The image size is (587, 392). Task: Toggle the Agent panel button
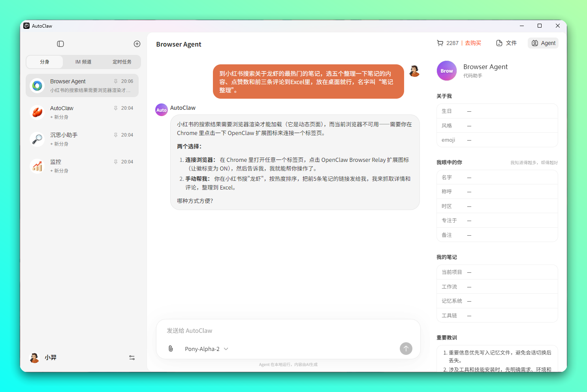point(543,43)
